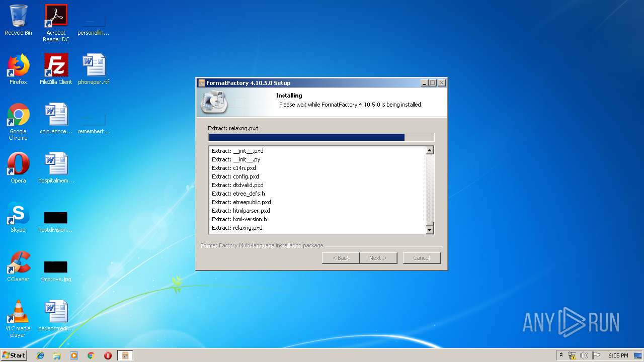Select the hospitalmem document icon
Screen dimensions: 644x362
pos(56,168)
